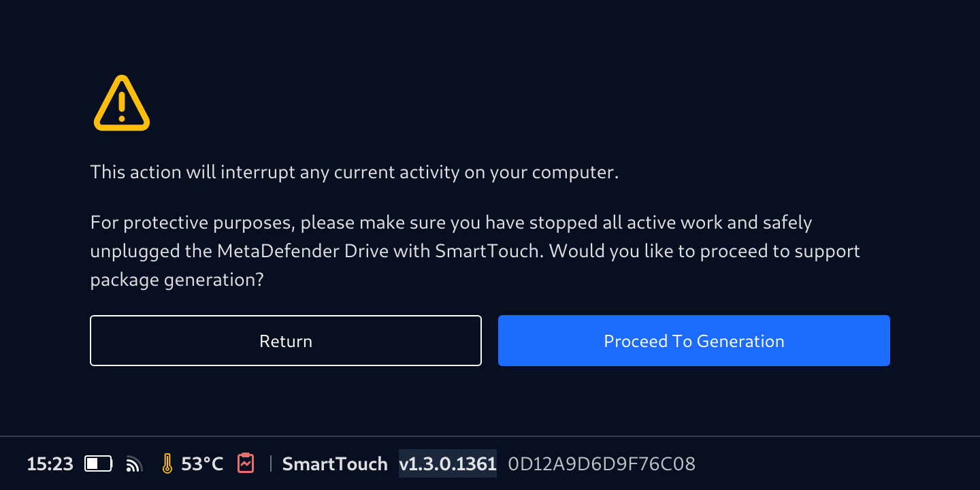Click the highlighted version v1.3.0.1361
This screenshot has height=490, width=980.
(447, 464)
